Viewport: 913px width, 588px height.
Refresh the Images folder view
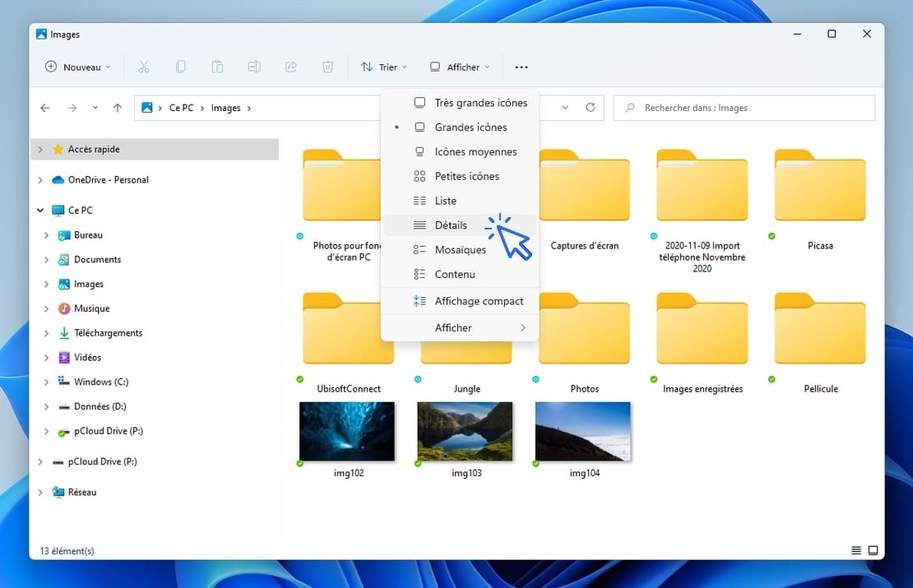(x=591, y=107)
